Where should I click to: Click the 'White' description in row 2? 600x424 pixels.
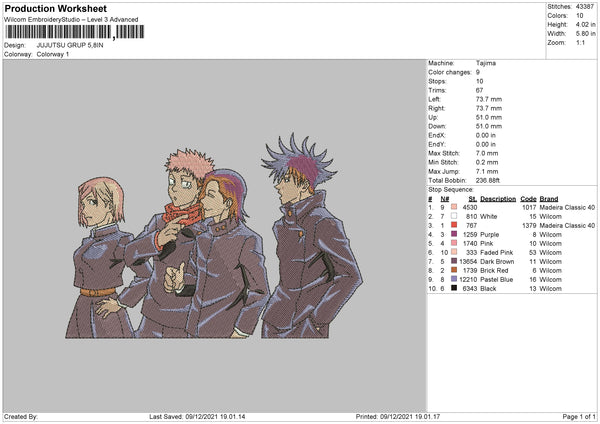point(489,217)
